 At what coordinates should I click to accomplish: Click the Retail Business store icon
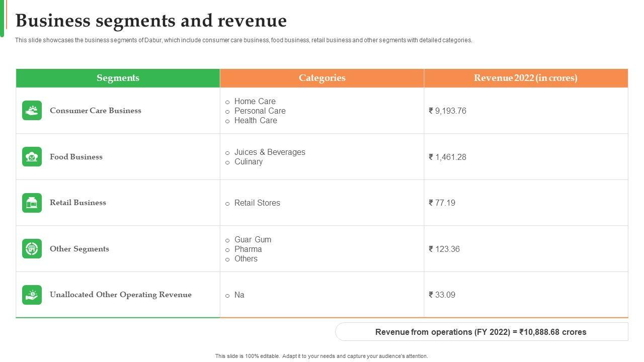pyautogui.click(x=32, y=203)
